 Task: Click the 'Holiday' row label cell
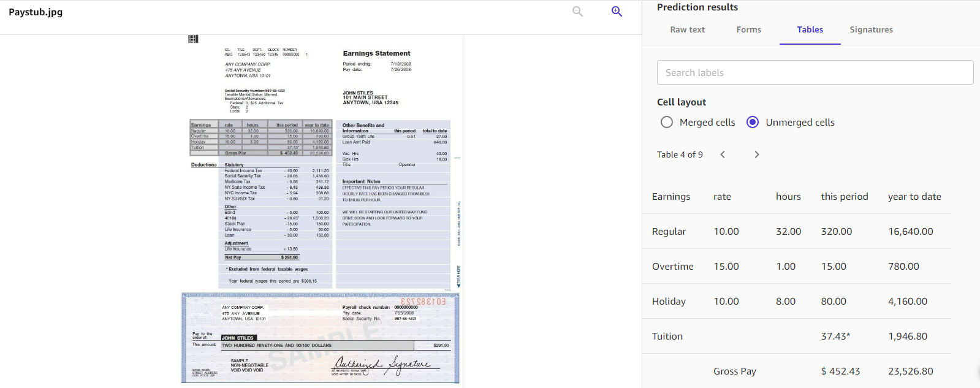point(669,302)
